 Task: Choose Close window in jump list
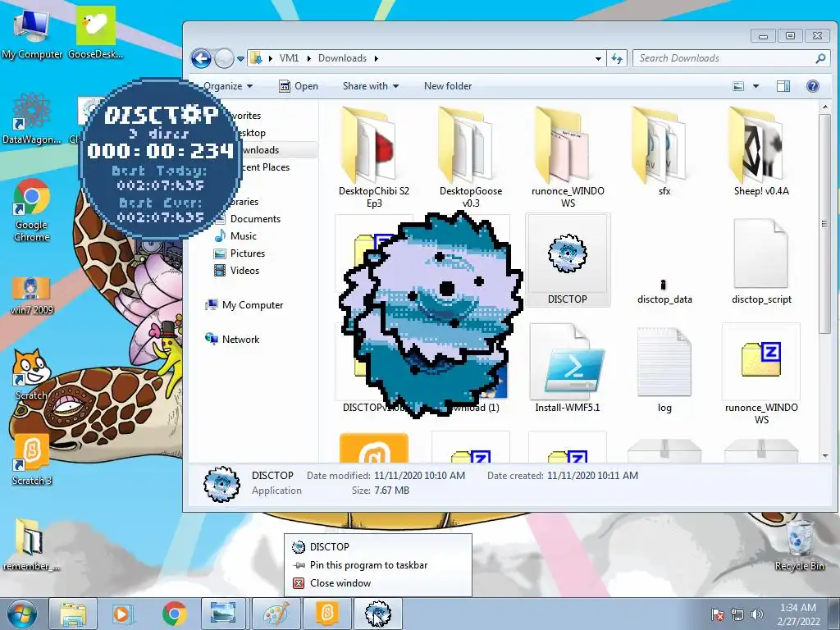click(377, 583)
